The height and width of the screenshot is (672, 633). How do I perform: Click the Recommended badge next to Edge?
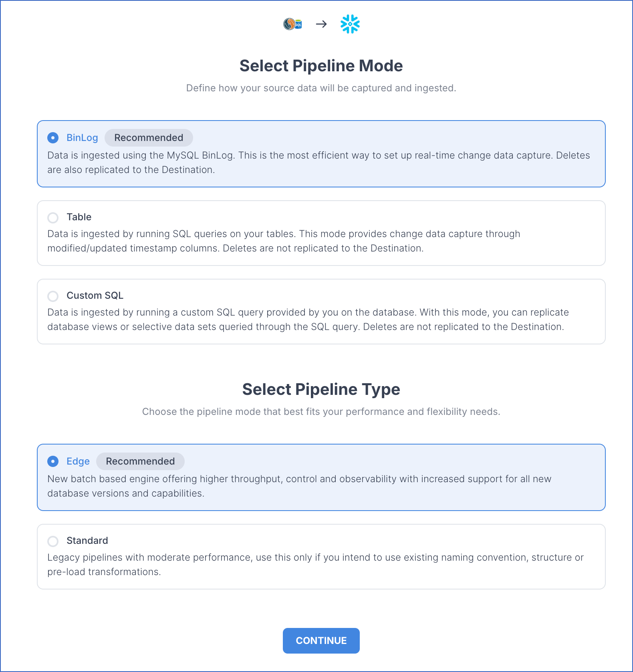(x=140, y=461)
